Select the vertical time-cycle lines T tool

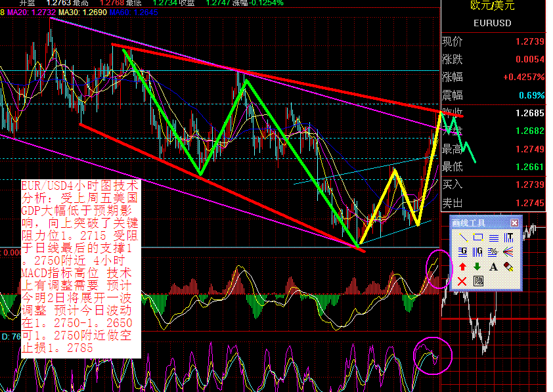[508, 238]
